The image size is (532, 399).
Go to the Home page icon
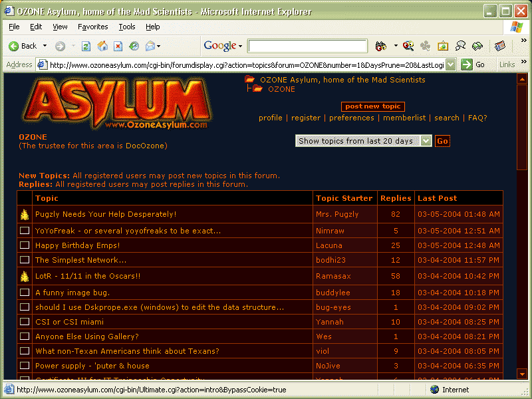pyautogui.click(x=102, y=46)
